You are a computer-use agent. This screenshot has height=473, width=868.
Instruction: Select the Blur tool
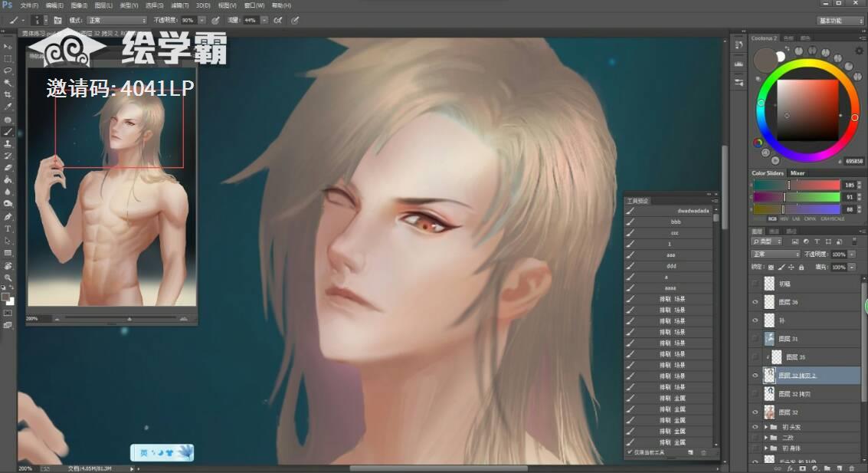8,192
